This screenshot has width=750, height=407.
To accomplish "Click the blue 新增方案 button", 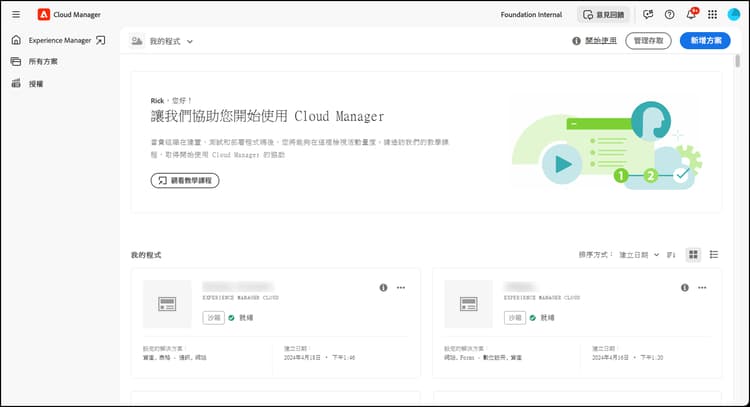I will 705,41.
